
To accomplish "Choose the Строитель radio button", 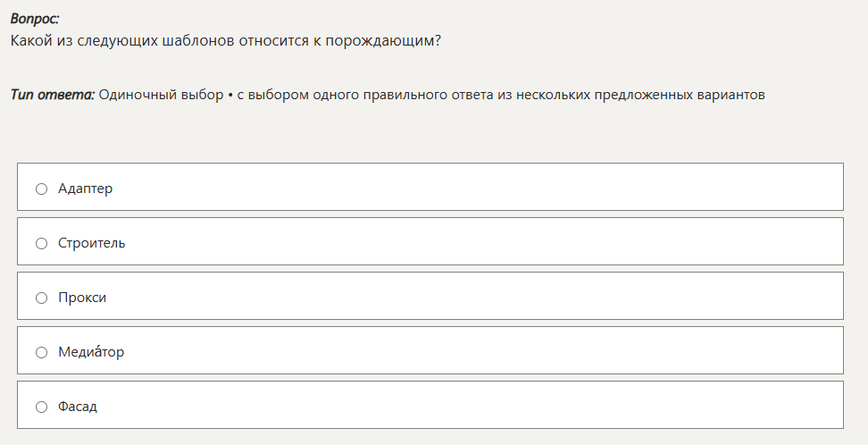I will [41, 243].
